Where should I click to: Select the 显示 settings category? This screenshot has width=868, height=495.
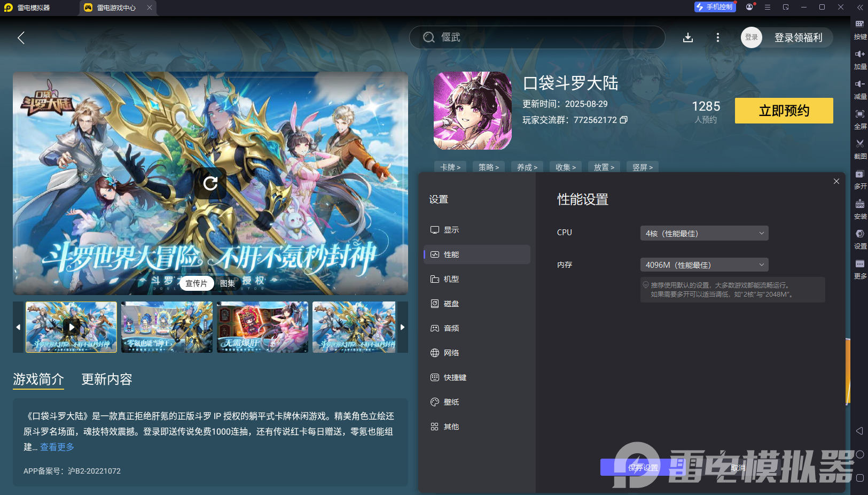click(x=477, y=230)
